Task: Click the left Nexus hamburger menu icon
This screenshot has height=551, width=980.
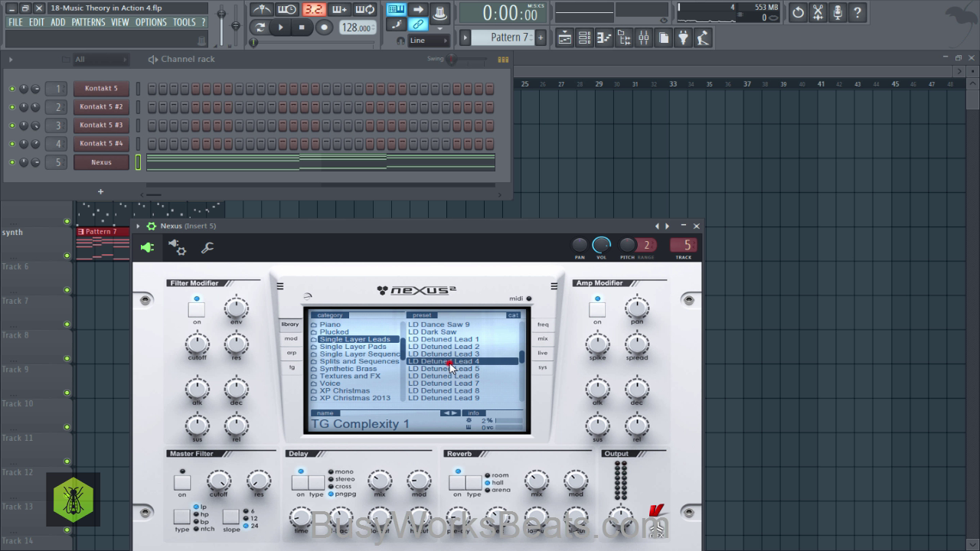Action: click(x=280, y=287)
